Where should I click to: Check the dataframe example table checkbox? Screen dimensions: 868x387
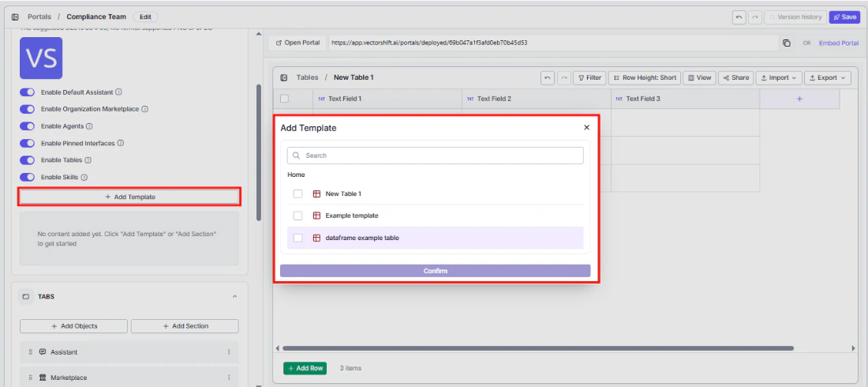click(x=297, y=238)
